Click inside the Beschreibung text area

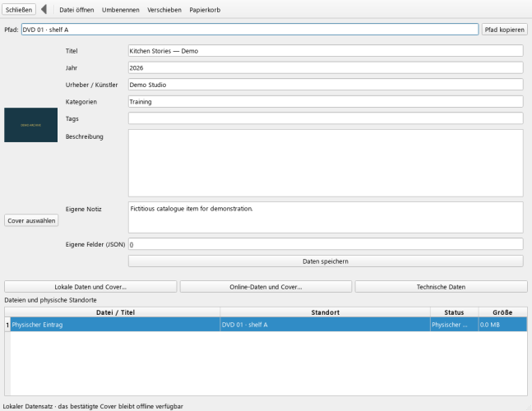click(326, 163)
